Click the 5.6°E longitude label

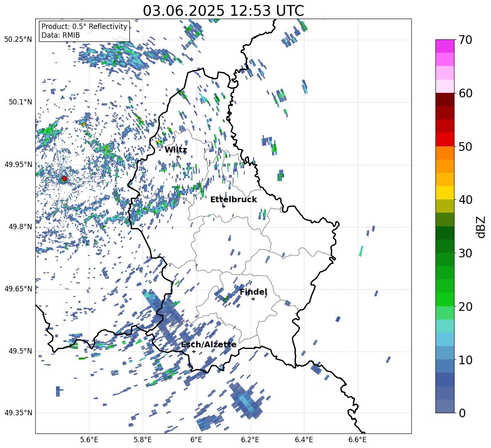pyautogui.click(x=89, y=440)
